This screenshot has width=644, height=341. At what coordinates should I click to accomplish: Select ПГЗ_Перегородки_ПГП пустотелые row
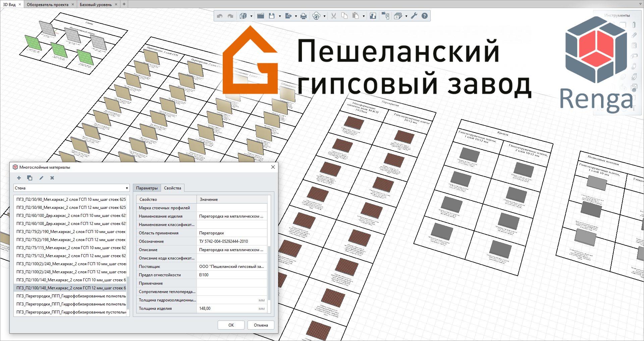[x=70, y=312]
